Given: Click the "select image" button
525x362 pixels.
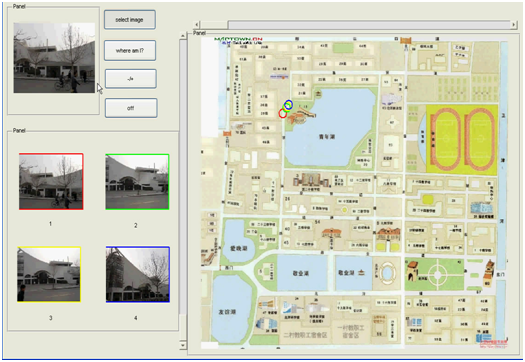Looking at the screenshot, I should [130, 20].
